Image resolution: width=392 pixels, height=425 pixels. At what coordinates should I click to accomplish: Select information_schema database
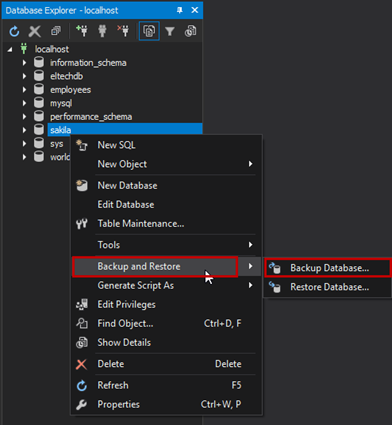click(88, 63)
